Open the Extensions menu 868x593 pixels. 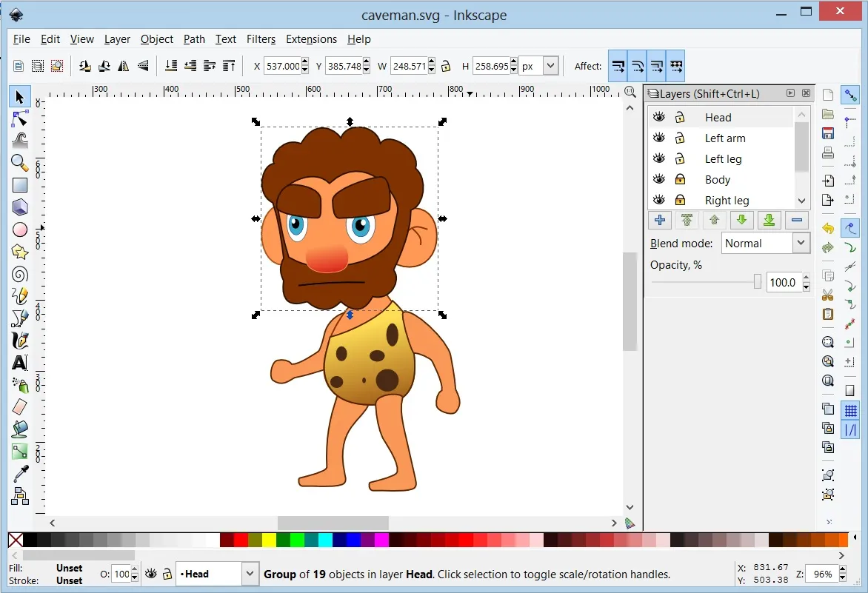click(x=311, y=39)
